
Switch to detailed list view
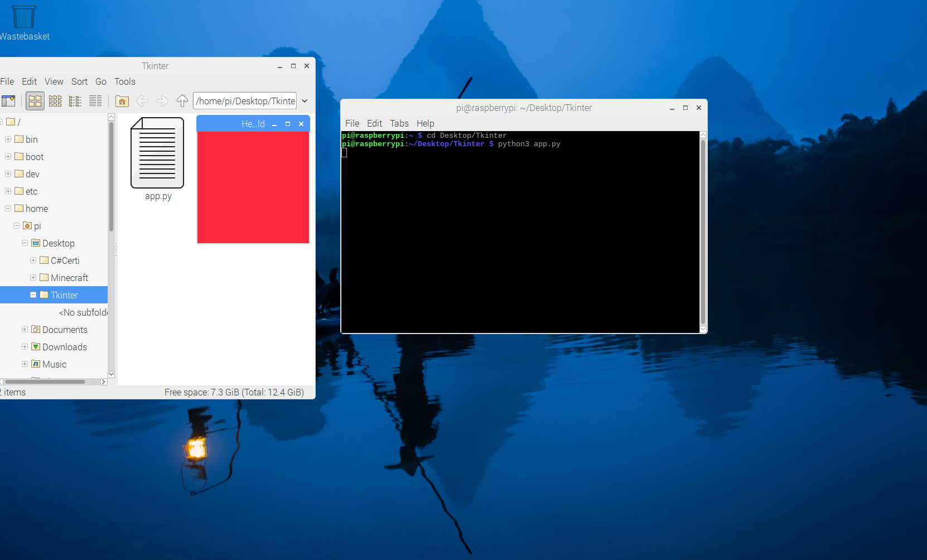click(95, 100)
